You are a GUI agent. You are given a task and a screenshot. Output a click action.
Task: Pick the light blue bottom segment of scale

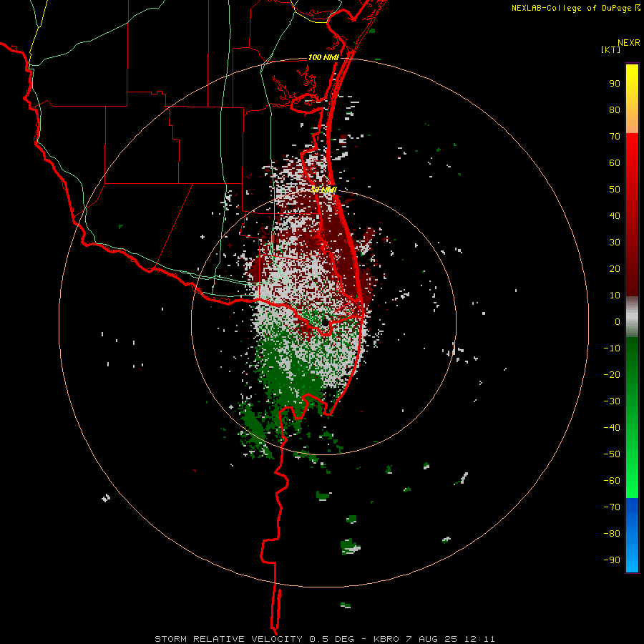coord(632,559)
